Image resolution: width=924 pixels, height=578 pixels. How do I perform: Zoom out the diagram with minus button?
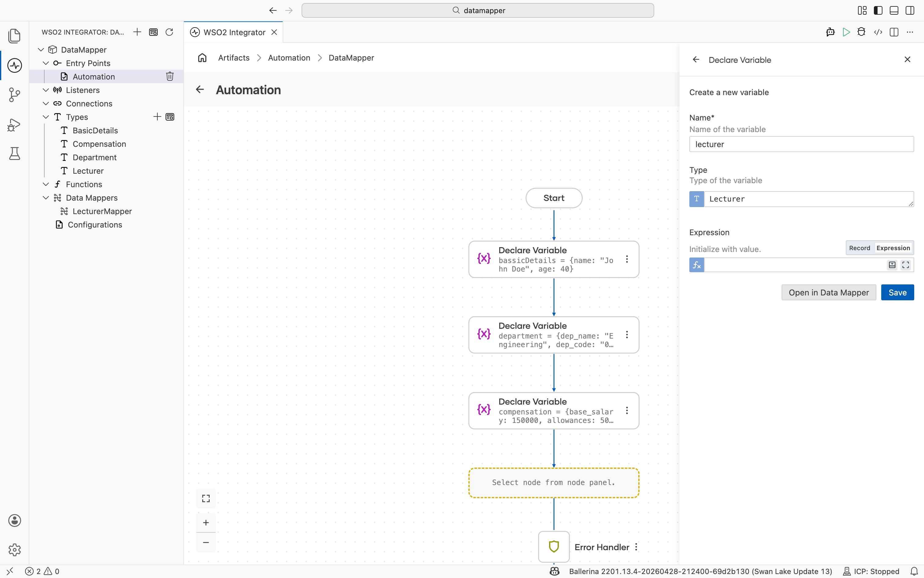[x=206, y=543]
